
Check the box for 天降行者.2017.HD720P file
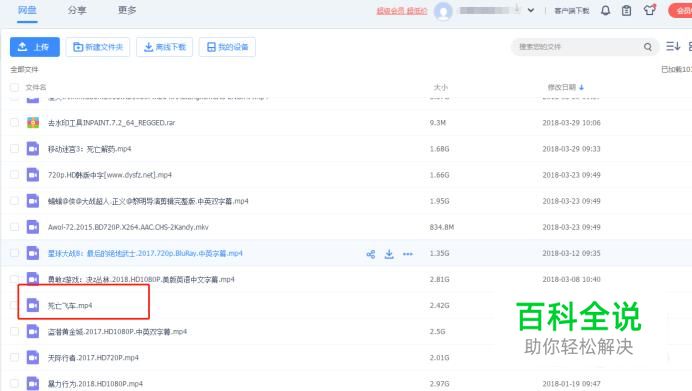(x=14, y=357)
